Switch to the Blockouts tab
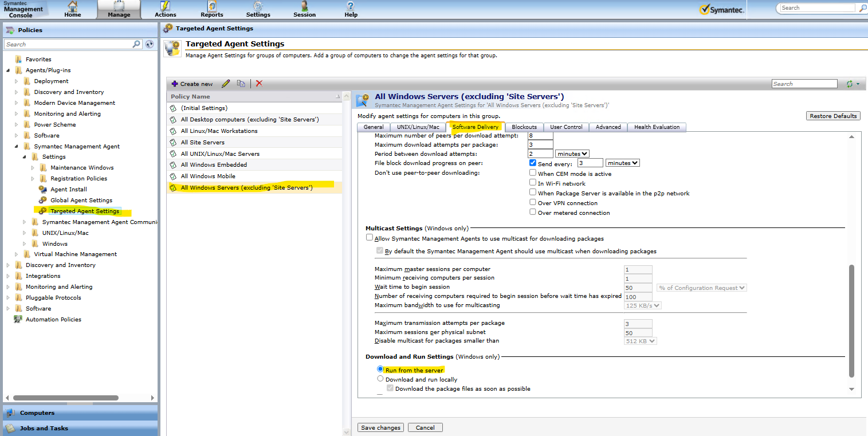 click(x=524, y=127)
